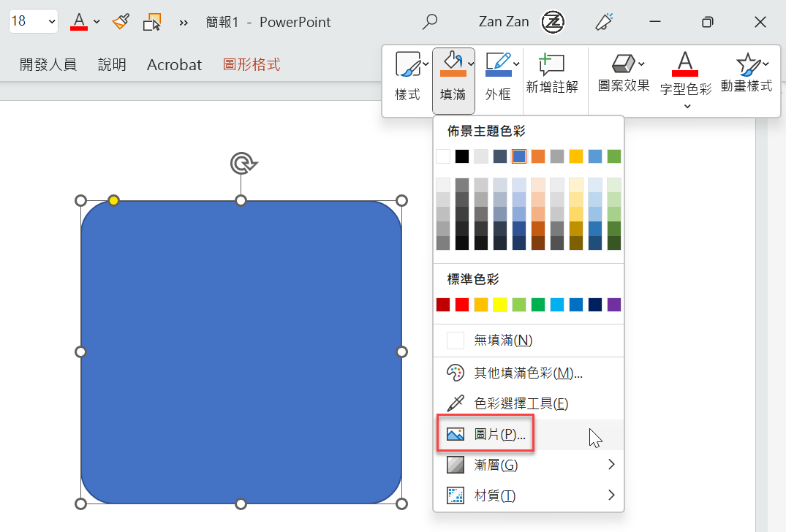786x532 pixels.
Task: Toggle the 填滿 dropdown arrow
Action: coord(471,64)
